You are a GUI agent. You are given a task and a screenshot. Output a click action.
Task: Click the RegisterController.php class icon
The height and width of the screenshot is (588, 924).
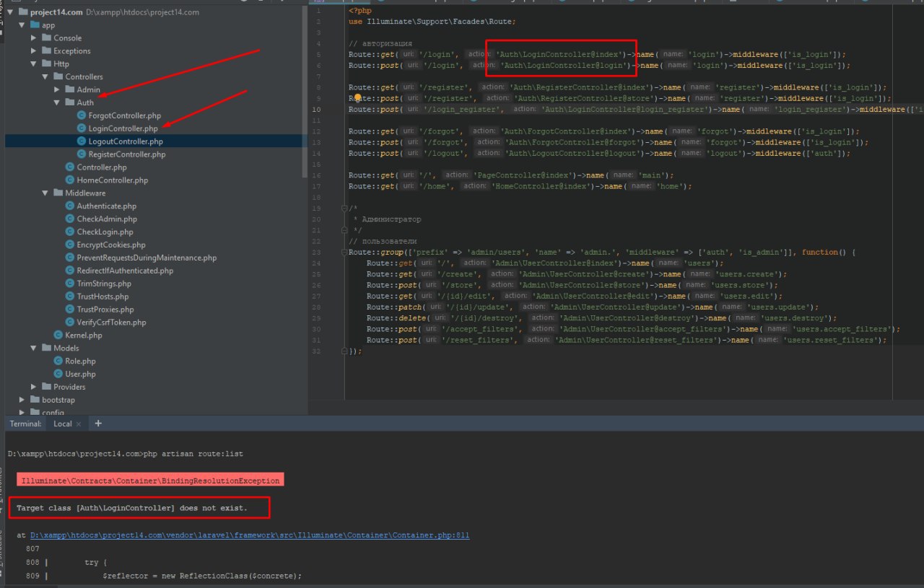(82, 154)
